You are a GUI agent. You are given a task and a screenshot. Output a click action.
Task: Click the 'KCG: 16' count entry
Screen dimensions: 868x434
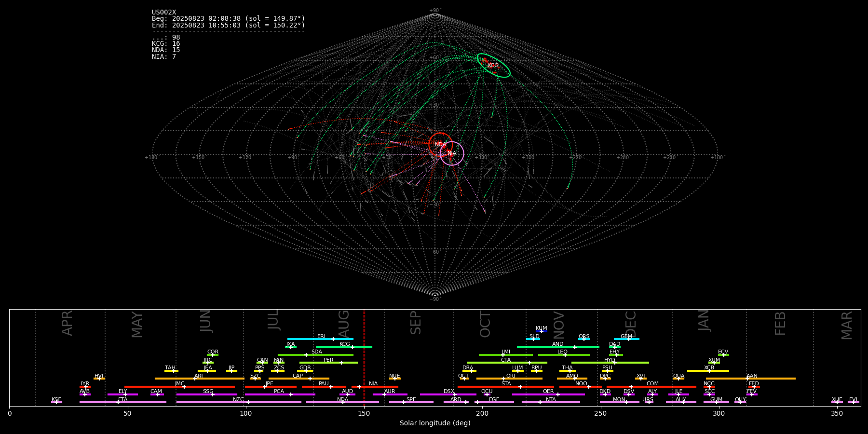click(166, 44)
